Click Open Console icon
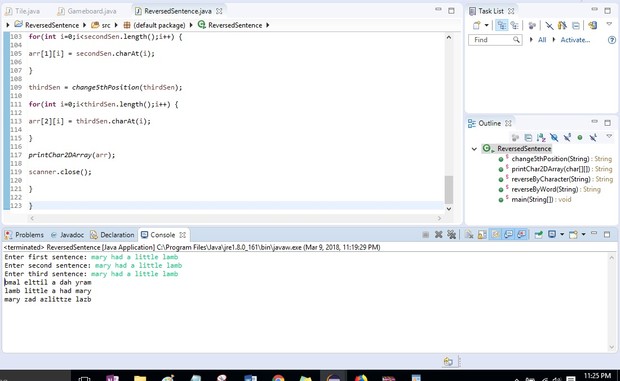 pyautogui.click(x=573, y=235)
